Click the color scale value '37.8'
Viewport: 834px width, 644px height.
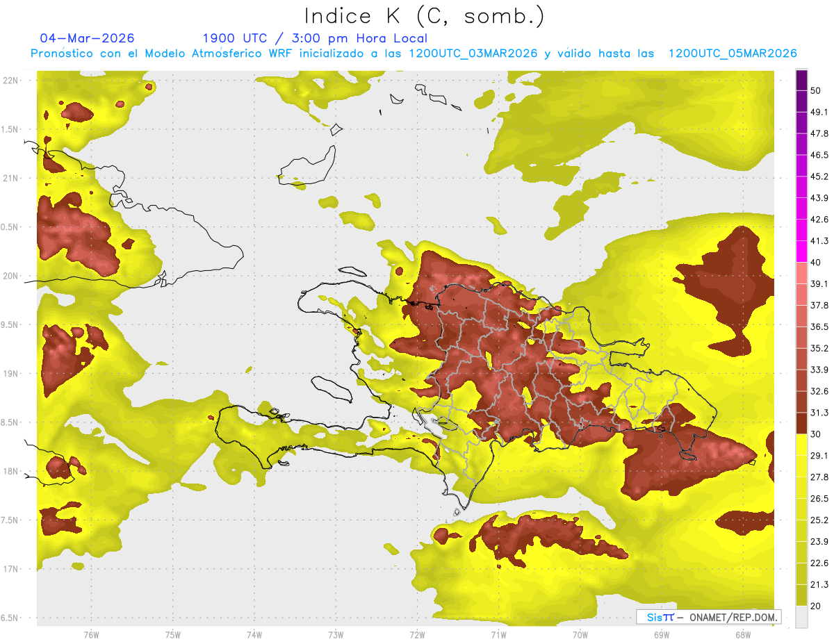tap(819, 305)
